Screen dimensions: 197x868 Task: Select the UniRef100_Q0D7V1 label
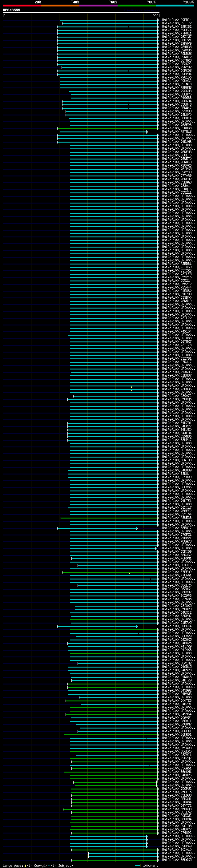tap(176, 40)
